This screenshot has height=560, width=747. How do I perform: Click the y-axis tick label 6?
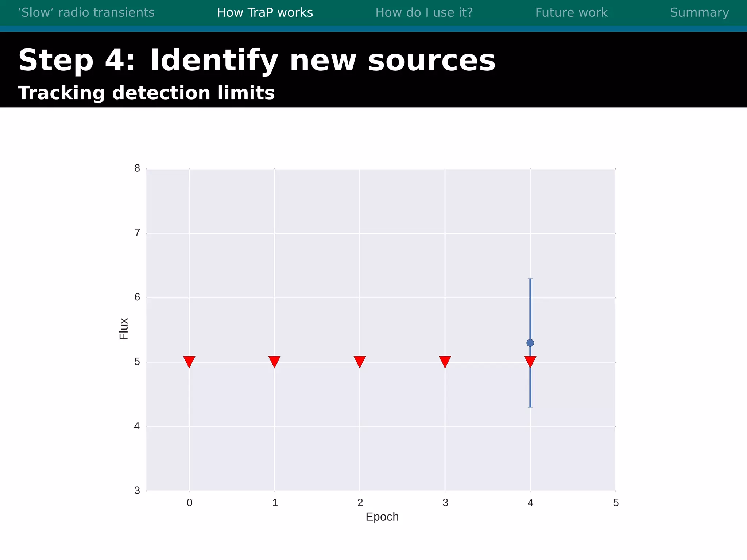pos(137,297)
